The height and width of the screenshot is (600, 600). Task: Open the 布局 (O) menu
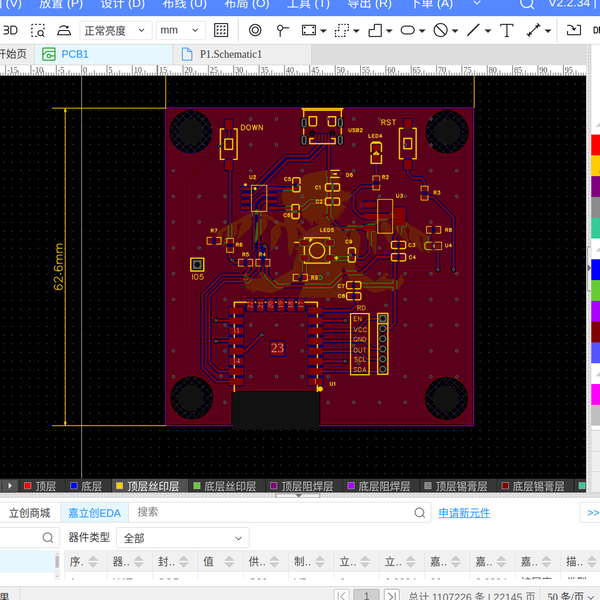[x=247, y=4]
